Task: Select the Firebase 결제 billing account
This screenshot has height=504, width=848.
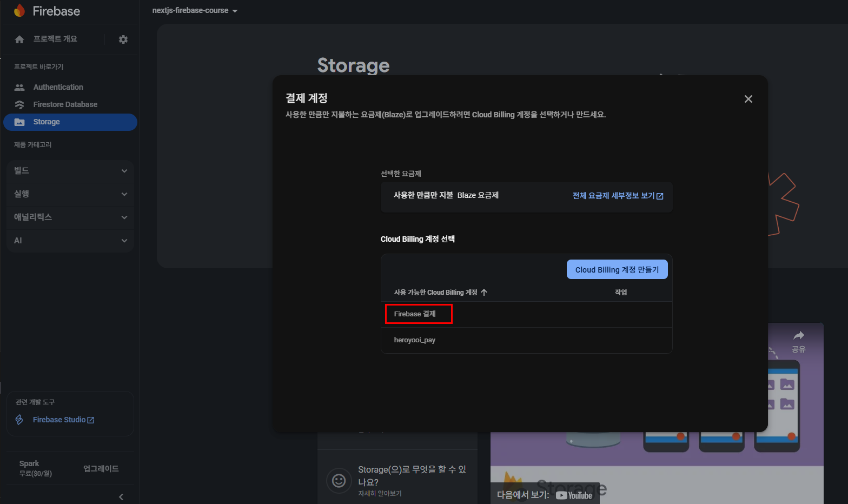Action: pos(526,314)
